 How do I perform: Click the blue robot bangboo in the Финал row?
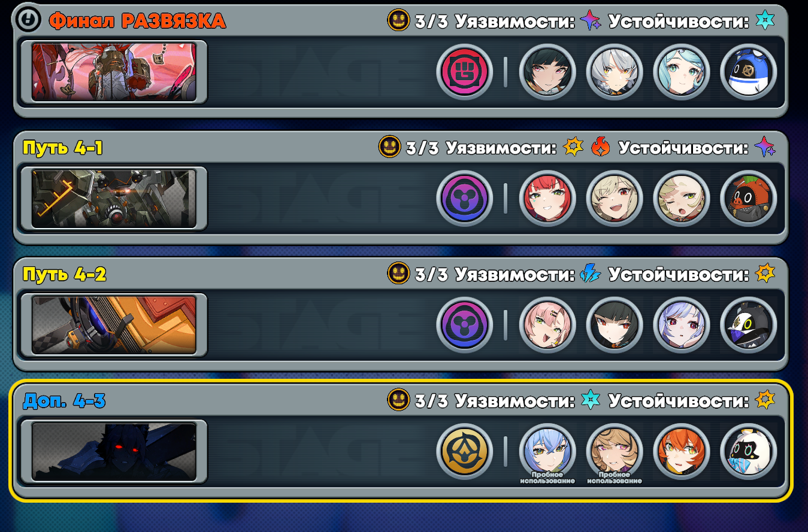[749, 72]
